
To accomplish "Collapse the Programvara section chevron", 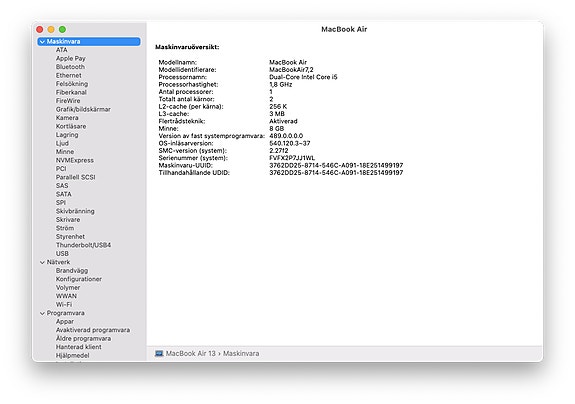I will [42, 313].
